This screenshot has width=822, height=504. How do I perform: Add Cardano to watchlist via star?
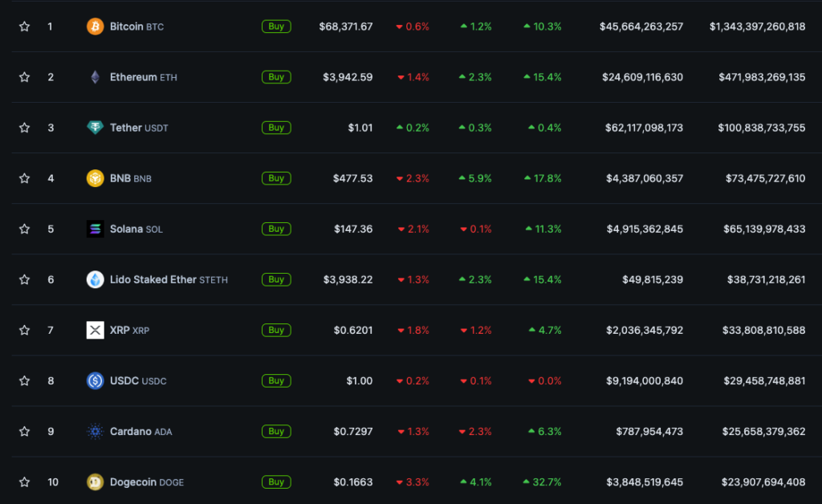click(x=24, y=431)
